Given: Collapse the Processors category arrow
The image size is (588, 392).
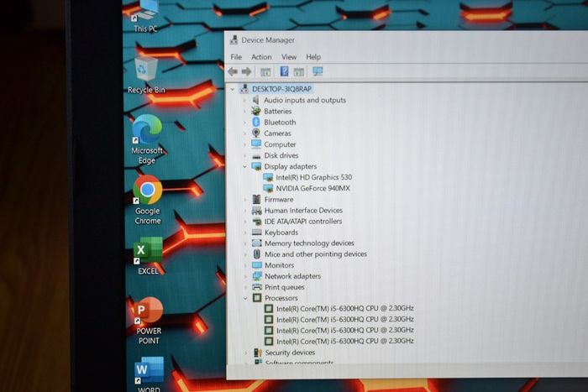Looking at the screenshot, I should click(x=246, y=298).
